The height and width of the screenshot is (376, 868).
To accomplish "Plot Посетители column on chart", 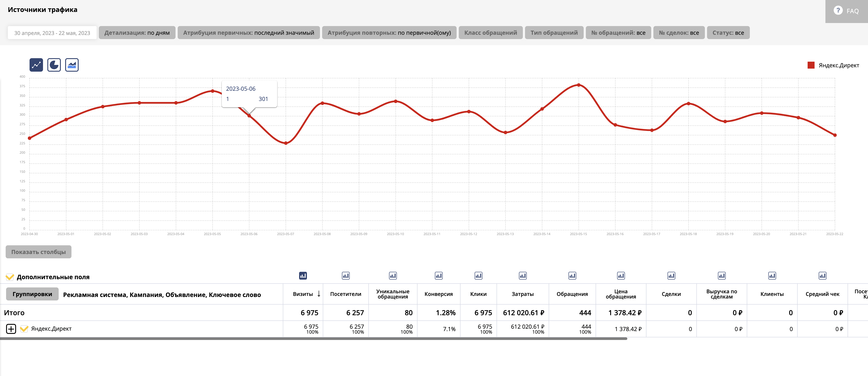I will (345, 276).
